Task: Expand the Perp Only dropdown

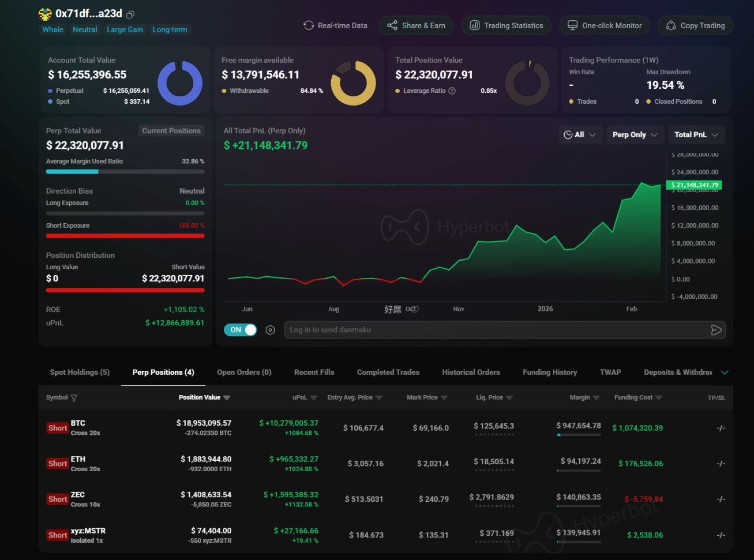Action: pos(635,135)
